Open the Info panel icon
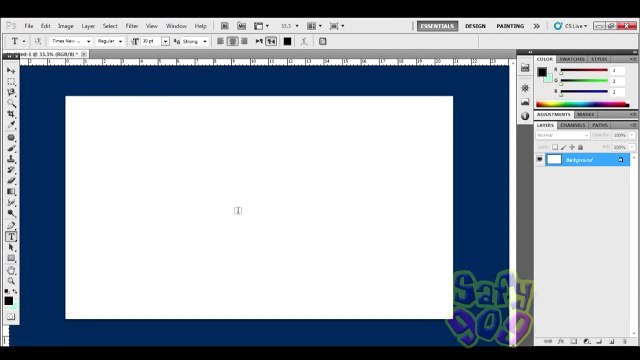The width and height of the screenshot is (640, 360). 525,116
